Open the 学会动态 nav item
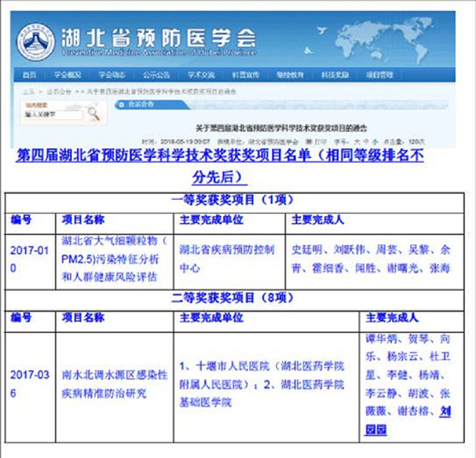The height and width of the screenshot is (458, 476). 111,75
